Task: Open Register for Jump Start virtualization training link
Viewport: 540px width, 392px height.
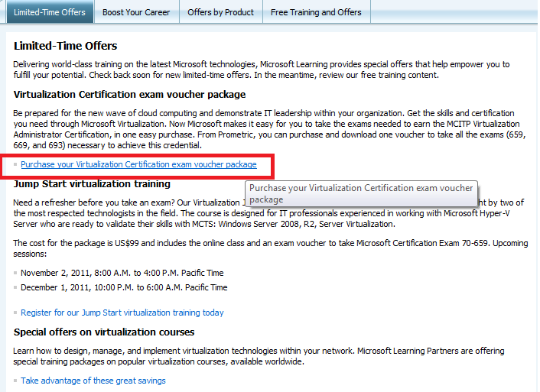Action: tap(122, 313)
